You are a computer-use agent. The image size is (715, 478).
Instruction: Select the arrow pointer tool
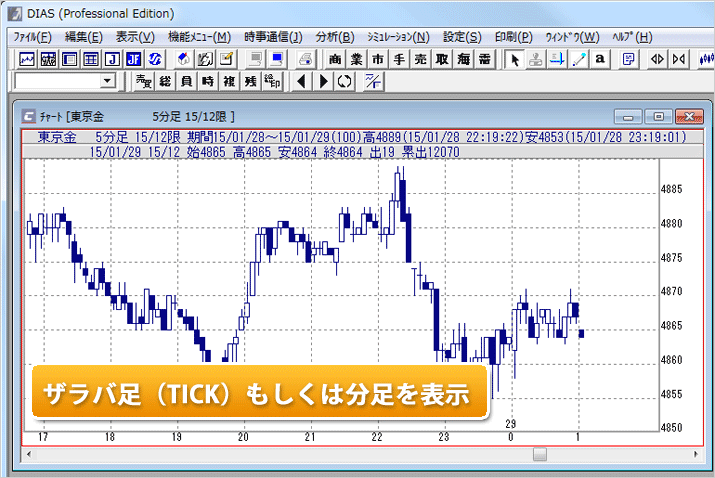pyautogui.click(x=515, y=60)
